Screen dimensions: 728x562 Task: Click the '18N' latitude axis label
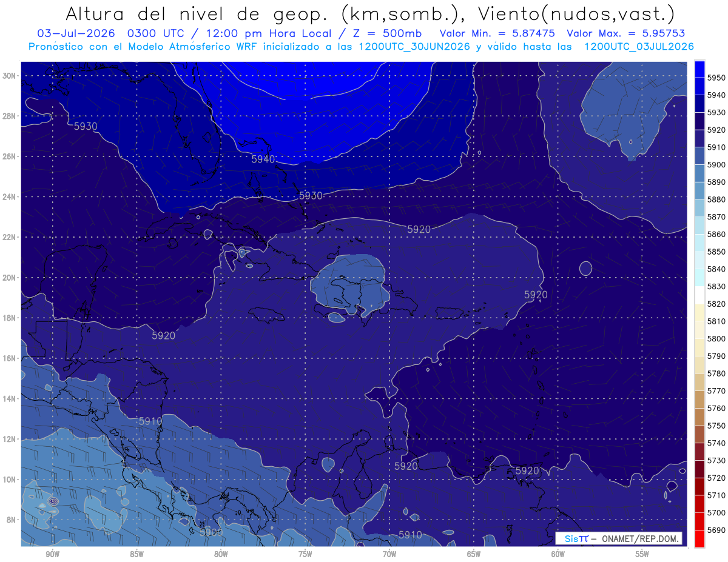(x=9, y=318)
